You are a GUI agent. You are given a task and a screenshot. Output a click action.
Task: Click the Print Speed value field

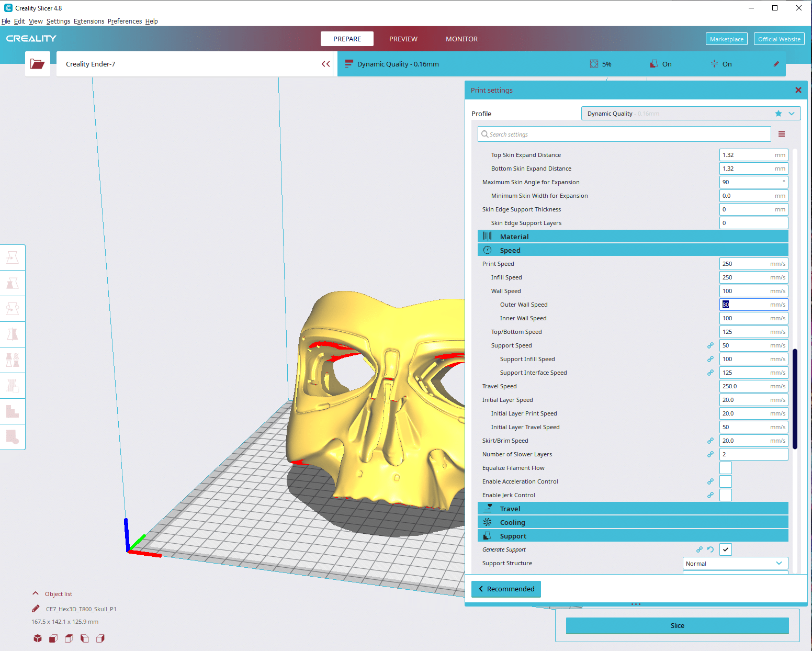click(753, 264)
